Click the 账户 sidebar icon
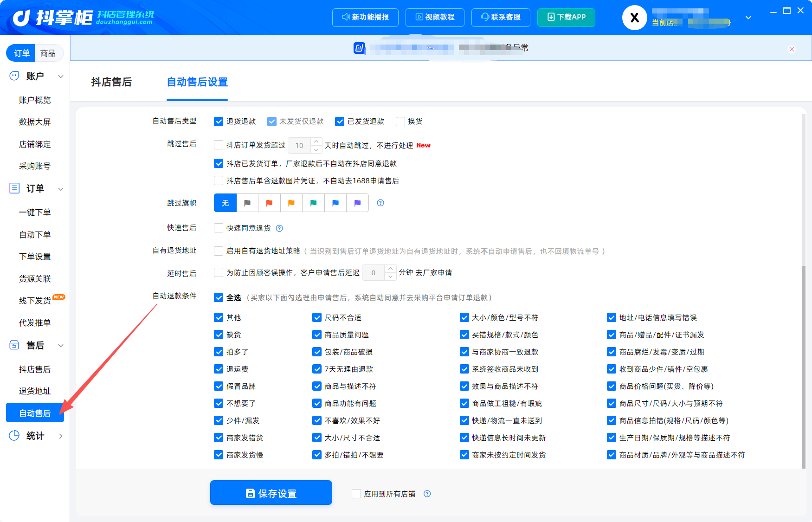812x522 pixels. (x=14, y=76)
